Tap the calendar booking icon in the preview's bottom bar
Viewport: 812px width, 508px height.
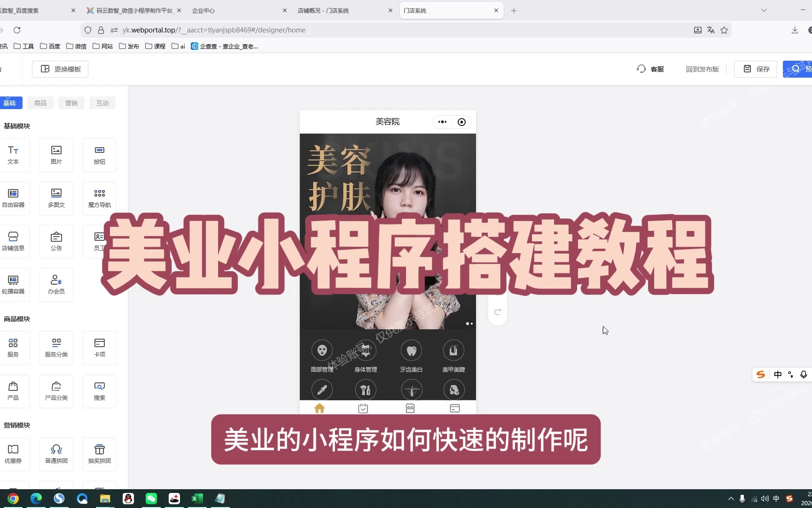363,408
